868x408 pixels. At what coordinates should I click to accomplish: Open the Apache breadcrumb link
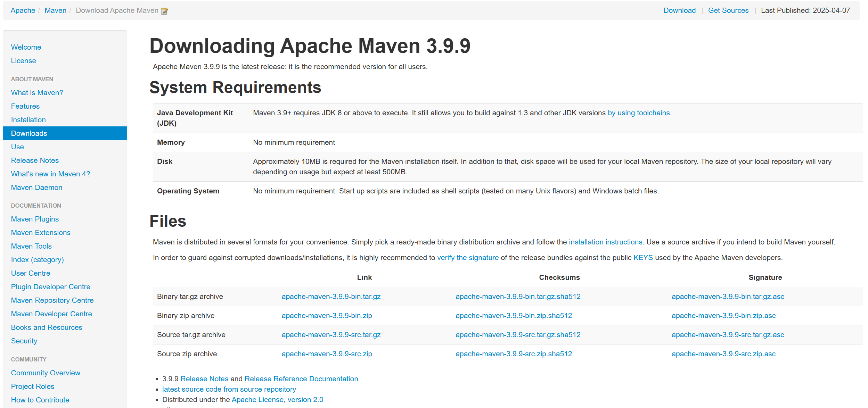23,10
